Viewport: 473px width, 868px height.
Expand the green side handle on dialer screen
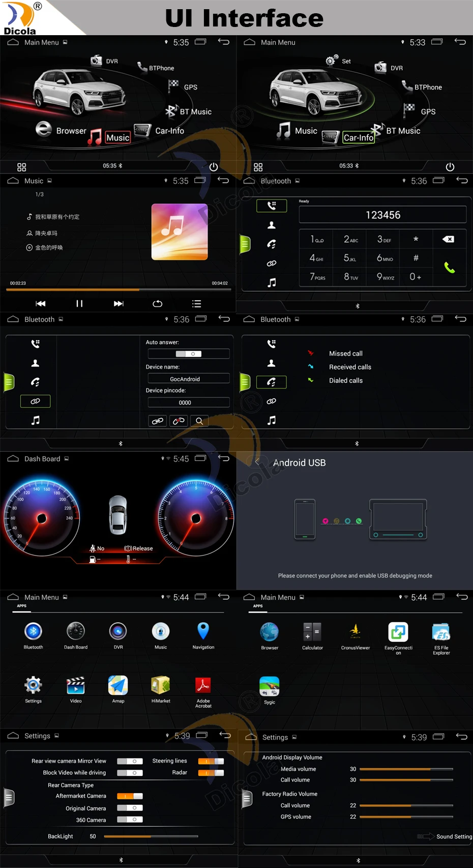245,244
